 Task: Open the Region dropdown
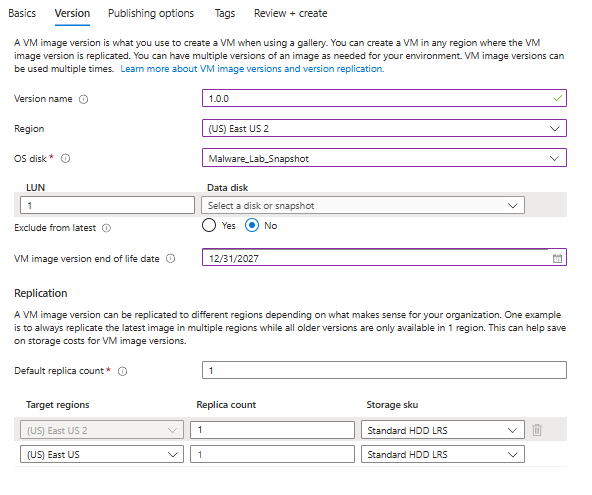click(x=384, y=128)
